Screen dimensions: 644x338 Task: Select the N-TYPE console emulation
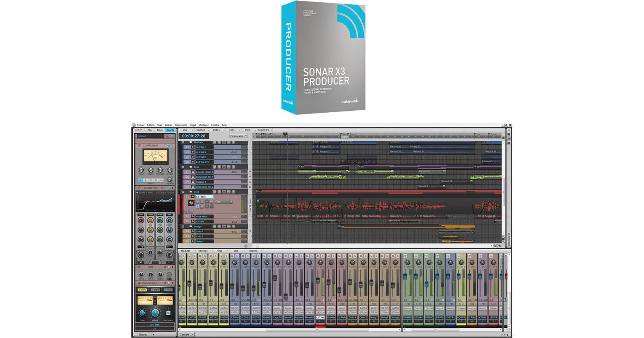tap(155, 290)
